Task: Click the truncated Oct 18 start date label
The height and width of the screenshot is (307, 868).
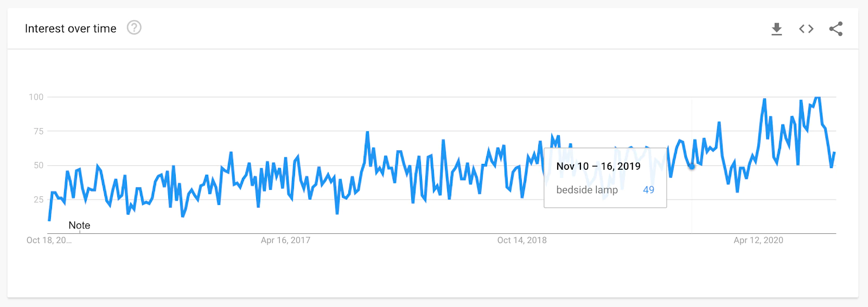Action: pos(49,240)
